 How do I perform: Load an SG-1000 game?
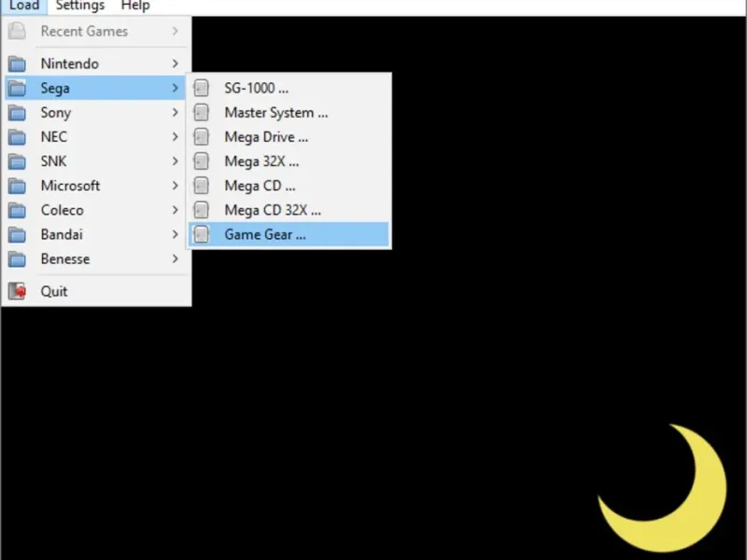pyautogui.click(x=289, y=88)
